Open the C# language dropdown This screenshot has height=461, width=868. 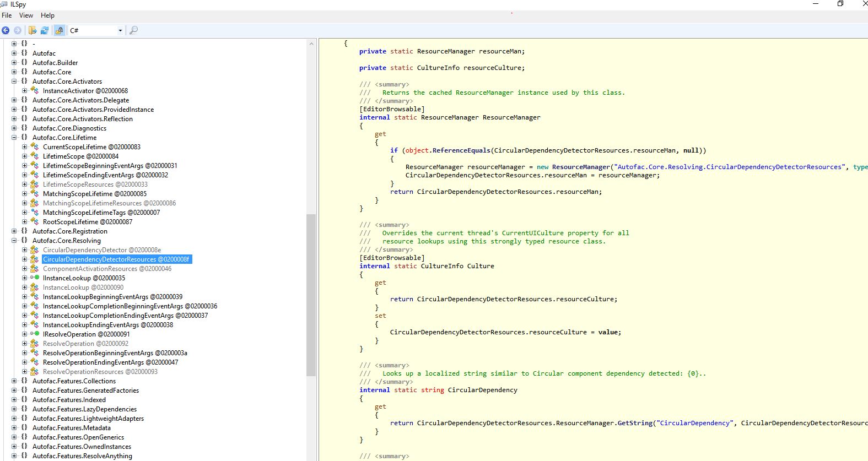[x=96, y=30]
